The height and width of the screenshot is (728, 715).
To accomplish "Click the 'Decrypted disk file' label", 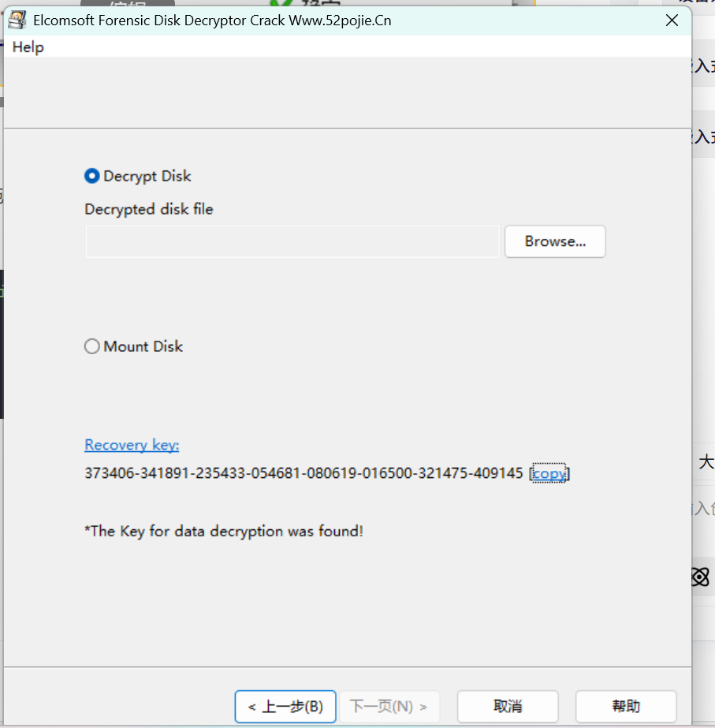I will (x=149, y=209).
